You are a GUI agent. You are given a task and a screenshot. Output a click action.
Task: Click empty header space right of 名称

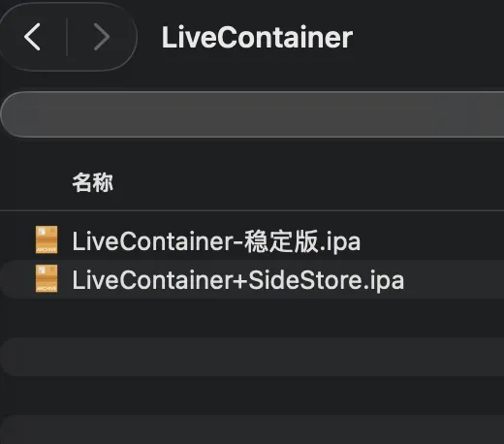(x=307, y=182)
